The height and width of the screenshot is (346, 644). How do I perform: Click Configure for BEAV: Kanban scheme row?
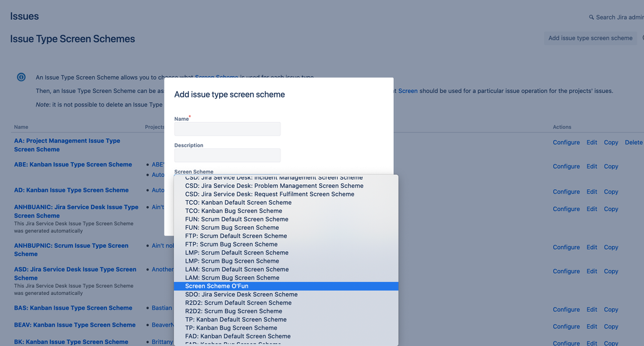coord(566,327)
